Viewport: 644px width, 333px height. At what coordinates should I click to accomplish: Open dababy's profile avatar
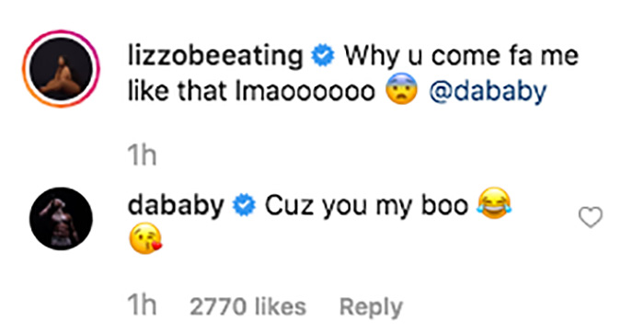click(x=62, y=218)
